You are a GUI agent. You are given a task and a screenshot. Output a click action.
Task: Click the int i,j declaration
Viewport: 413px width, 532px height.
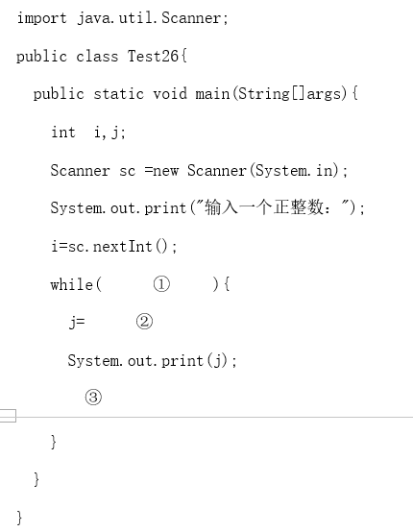(x=88, y=133)
